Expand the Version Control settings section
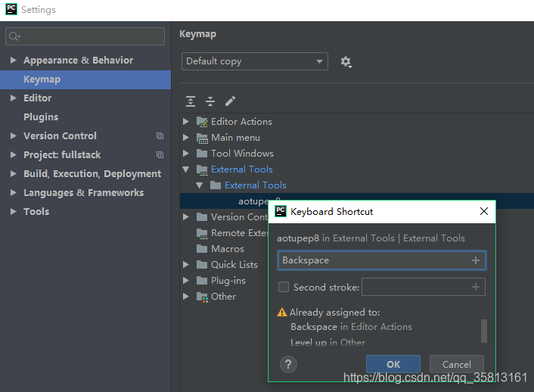The width and height of the screenshot is (534, 392). tap(14, 136)
